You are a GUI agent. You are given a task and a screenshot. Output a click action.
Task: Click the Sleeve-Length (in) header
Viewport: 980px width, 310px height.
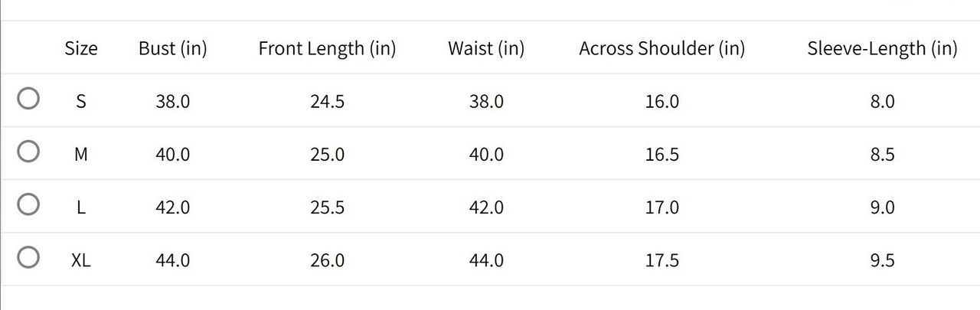882,48
